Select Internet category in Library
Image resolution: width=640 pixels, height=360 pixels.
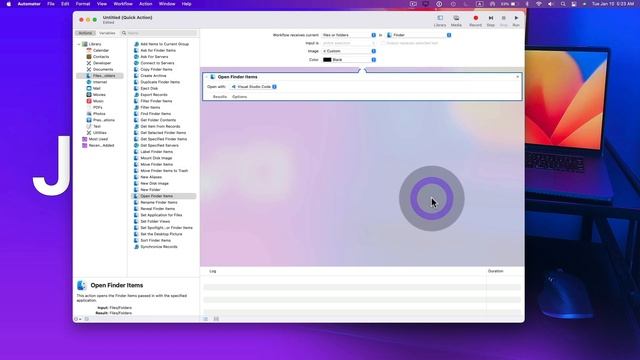(97, 82)
